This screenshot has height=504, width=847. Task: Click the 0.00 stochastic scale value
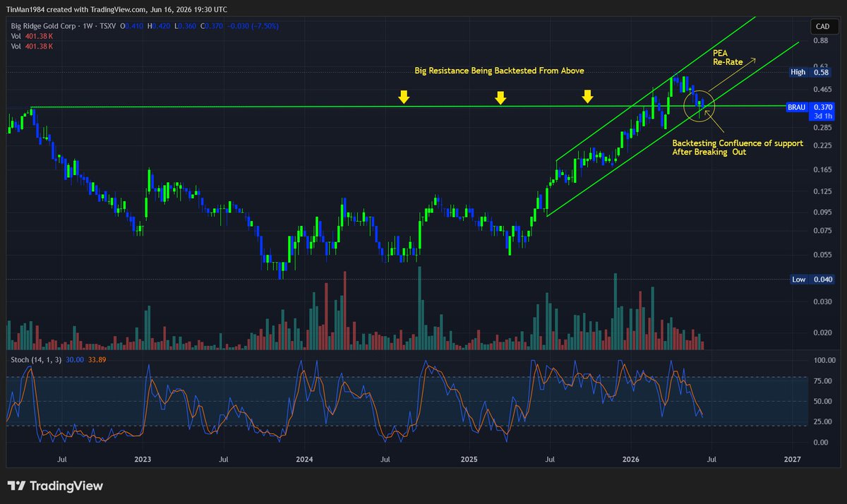coord(820,443)
